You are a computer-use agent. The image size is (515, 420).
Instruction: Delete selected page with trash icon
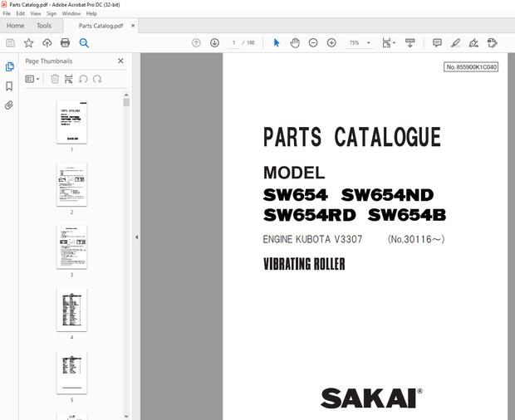[x=55, y=79]
